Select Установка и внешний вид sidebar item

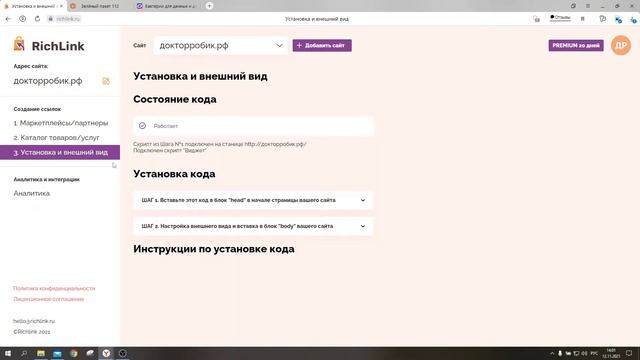click(x=60, y=152)
